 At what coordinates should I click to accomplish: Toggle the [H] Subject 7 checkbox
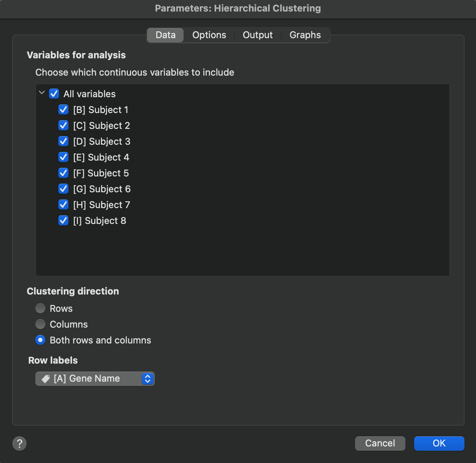pos(63,205)
